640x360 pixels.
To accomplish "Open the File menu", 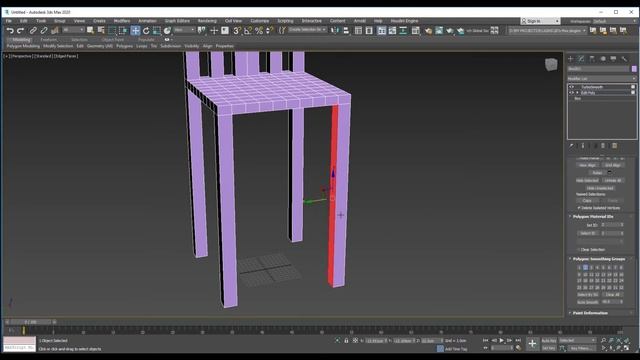I will 9,21.
